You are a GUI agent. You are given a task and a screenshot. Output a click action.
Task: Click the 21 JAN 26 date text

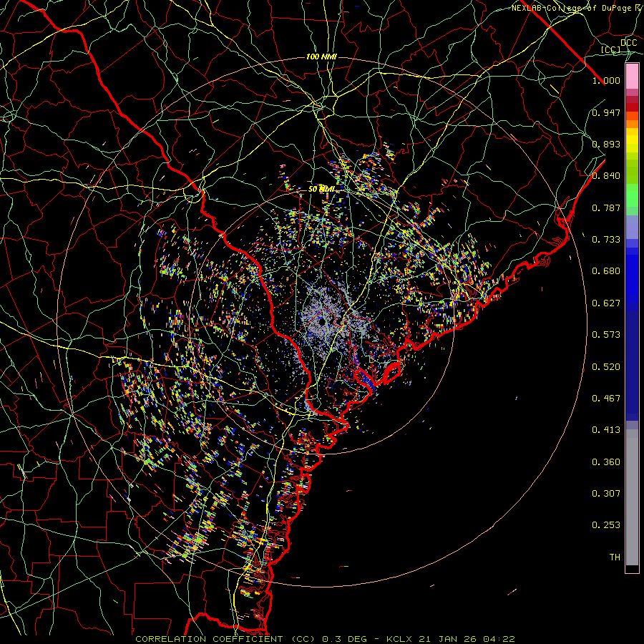(x=448, y=639)
